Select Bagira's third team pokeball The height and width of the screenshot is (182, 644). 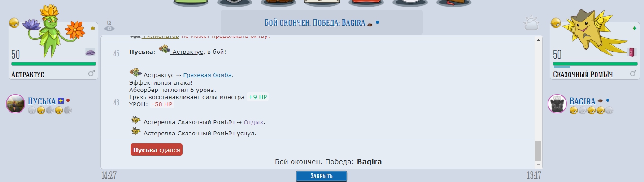tap(592, 110)
